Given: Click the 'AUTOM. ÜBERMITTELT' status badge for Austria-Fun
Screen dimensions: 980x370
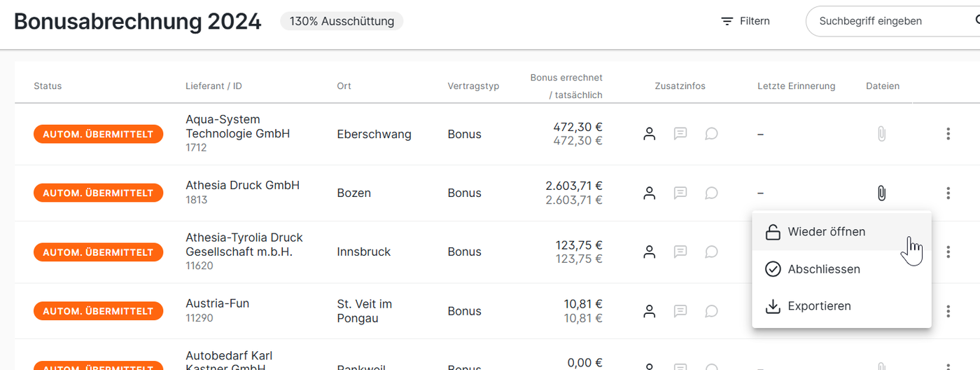Looking at the screenshot, I should (x=98, y=311).
